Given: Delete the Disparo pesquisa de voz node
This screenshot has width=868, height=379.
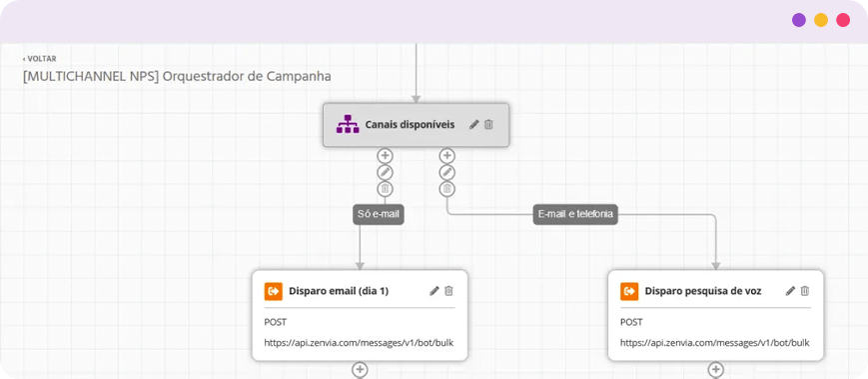Looking at the screenshot, I should tap(805, 291).
